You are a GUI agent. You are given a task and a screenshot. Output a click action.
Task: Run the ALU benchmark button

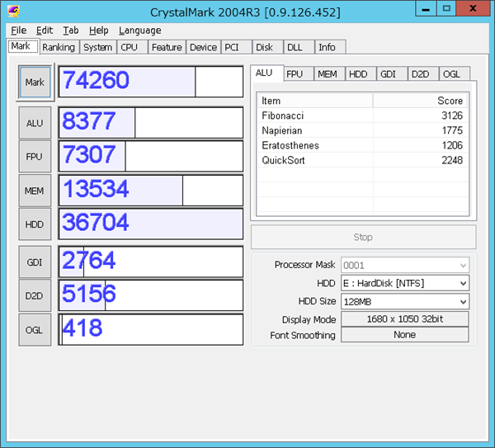pyautogui.click(x=35, y=123)
